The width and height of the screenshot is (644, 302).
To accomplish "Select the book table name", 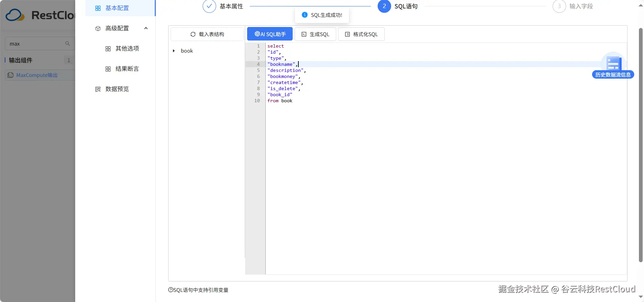I will pyautogui.click(x=187, y=51).
